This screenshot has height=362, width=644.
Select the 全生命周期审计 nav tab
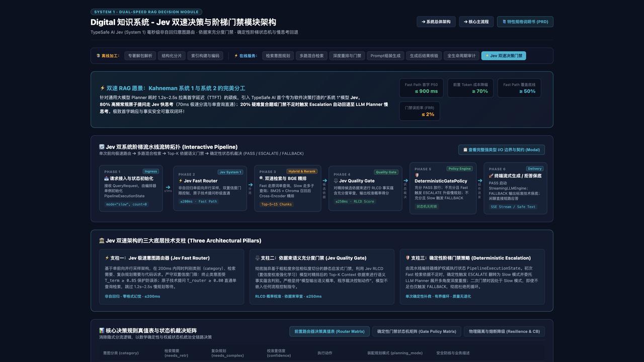462,56
